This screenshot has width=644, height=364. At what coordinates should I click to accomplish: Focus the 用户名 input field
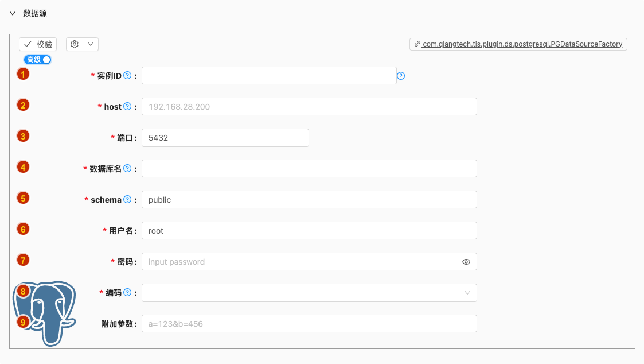click(309, 231)
